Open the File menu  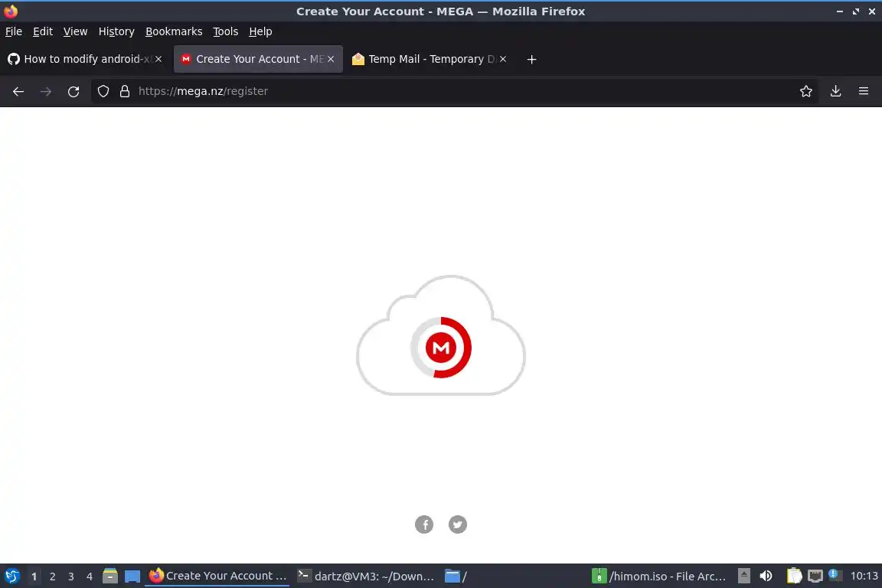point(14,31)
